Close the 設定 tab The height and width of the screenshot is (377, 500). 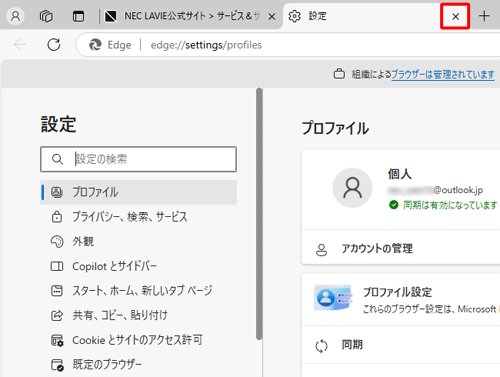point(455,16)
